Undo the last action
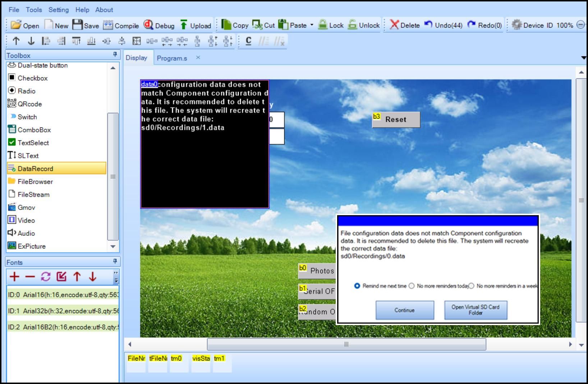The width and height of the screenshot is (588, 384). pos(443,25)
